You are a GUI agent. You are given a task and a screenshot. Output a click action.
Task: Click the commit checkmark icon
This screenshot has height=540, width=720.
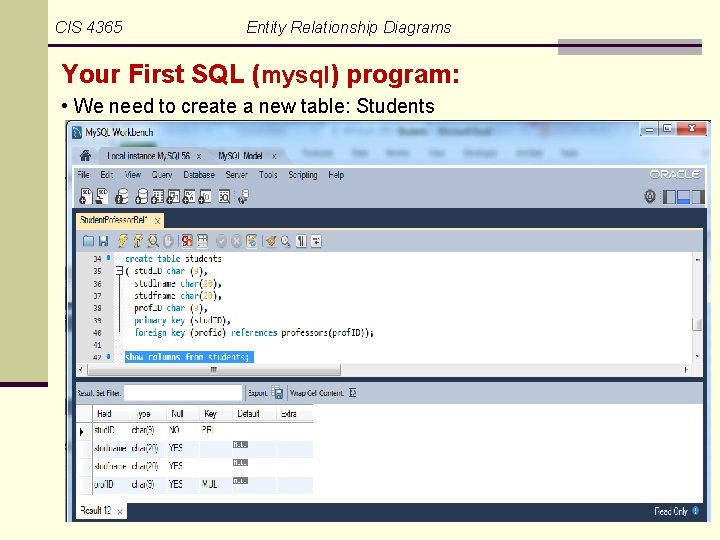pos(221,241)
